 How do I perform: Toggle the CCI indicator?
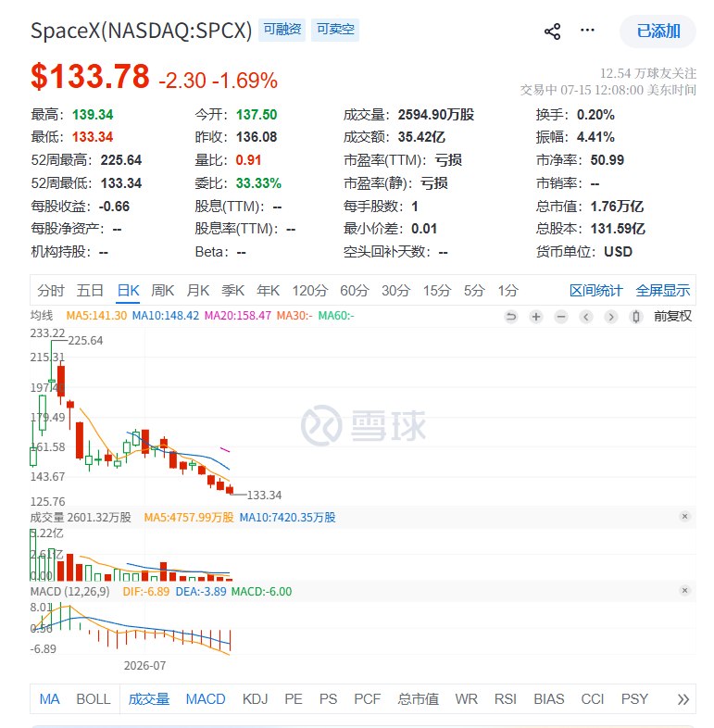[x=593, y=698]
